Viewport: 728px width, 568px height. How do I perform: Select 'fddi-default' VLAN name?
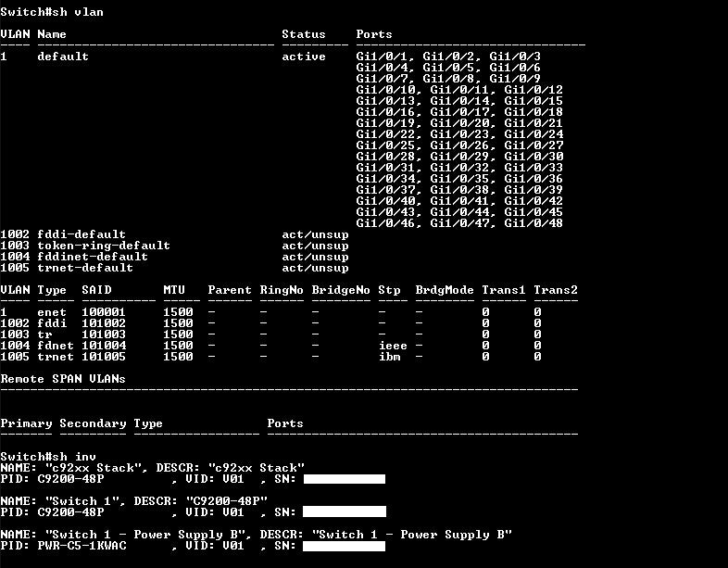pyautogui.click(x=82, y=234)
